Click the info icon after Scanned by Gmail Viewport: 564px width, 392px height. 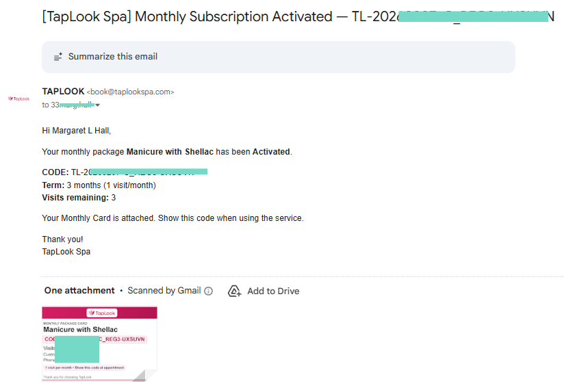coord(209,291)
